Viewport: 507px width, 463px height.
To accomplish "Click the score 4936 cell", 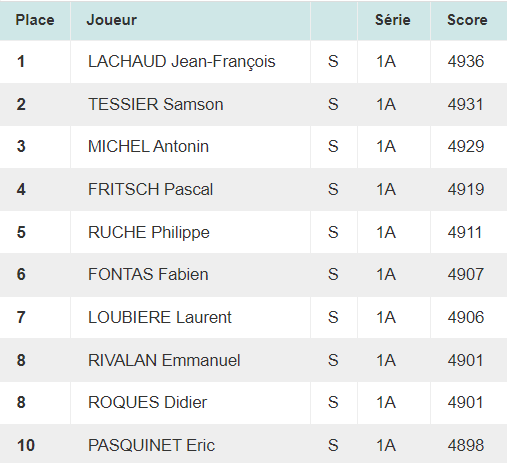I will click(469, 62).
